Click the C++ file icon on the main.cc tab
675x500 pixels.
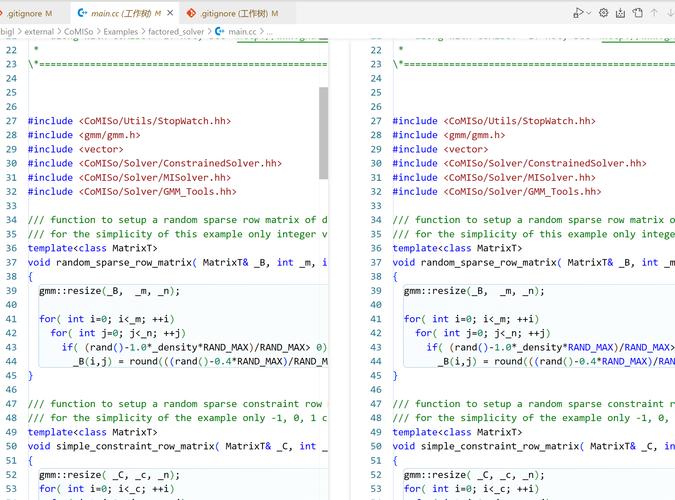coord(81,14)
